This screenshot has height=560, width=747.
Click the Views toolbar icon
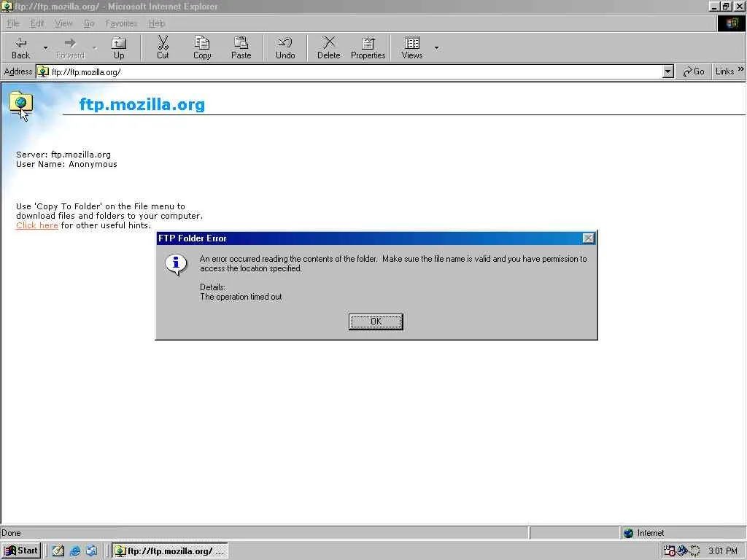(412, 43)
